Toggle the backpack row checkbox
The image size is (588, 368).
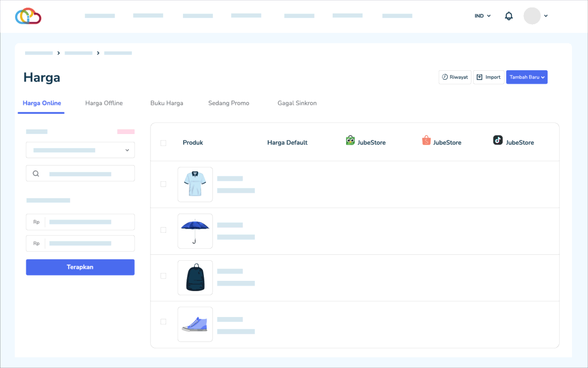coord(163,276)
